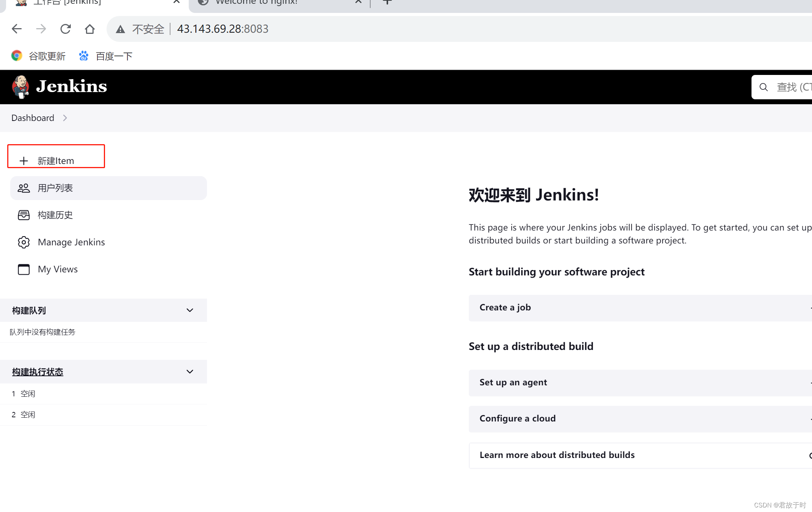
Task: Click the Jenkins title text
Action: pos(72,86)
